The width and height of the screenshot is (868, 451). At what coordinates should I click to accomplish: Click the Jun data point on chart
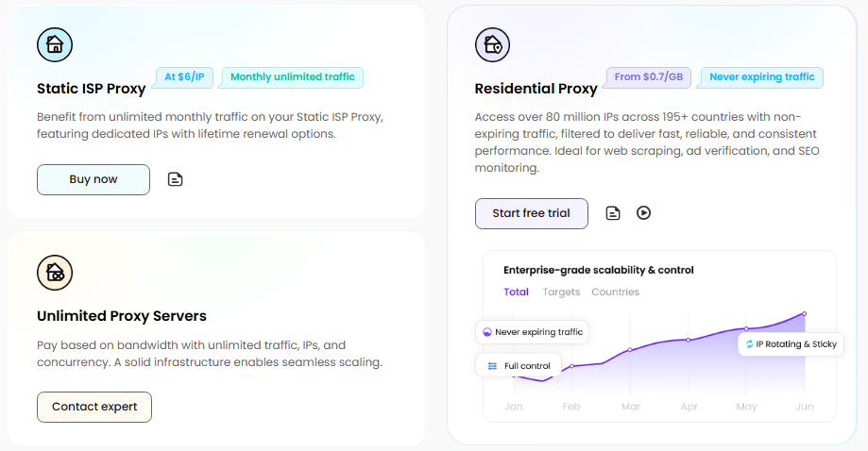click(x=805, y=313)
